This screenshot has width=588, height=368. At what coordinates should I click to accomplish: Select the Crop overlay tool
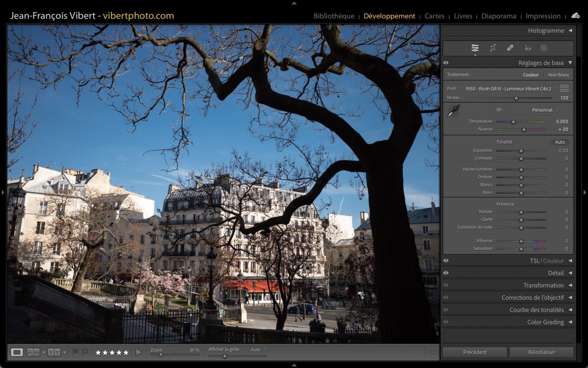[492, 48]
